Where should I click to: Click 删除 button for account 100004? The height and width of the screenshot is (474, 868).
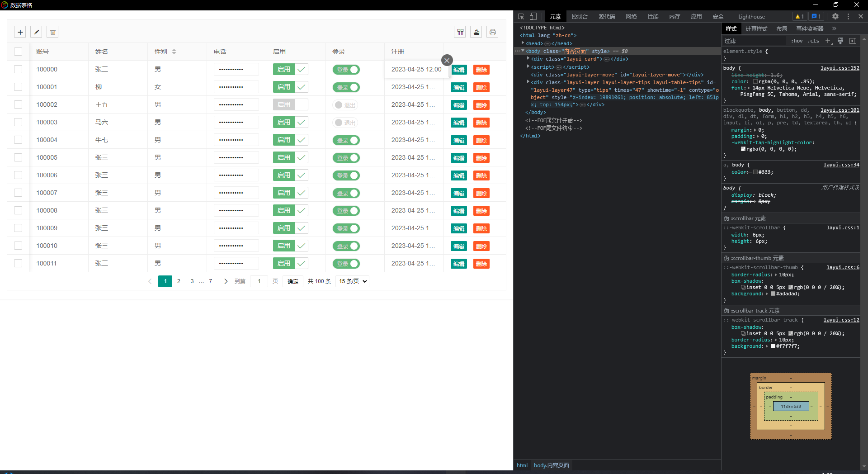pos(481,140)
